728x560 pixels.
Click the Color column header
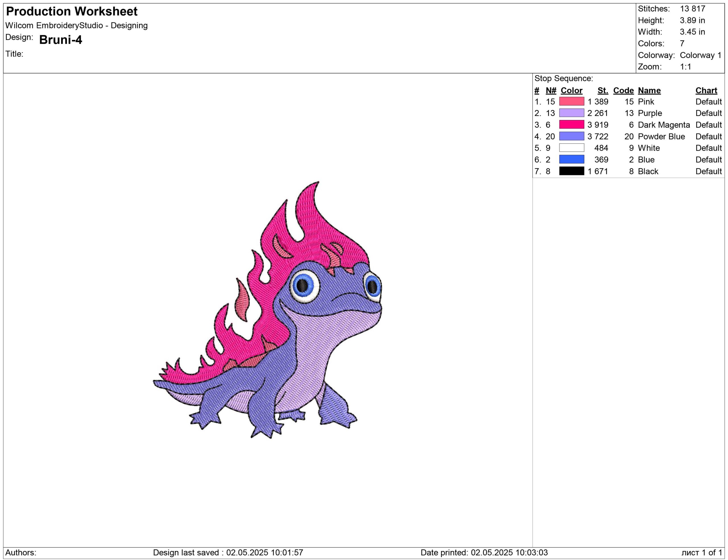[571, 91]
